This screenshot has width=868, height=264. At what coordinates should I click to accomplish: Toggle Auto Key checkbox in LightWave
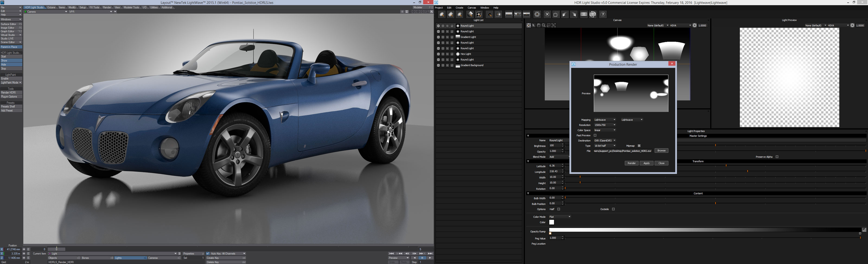208,253
